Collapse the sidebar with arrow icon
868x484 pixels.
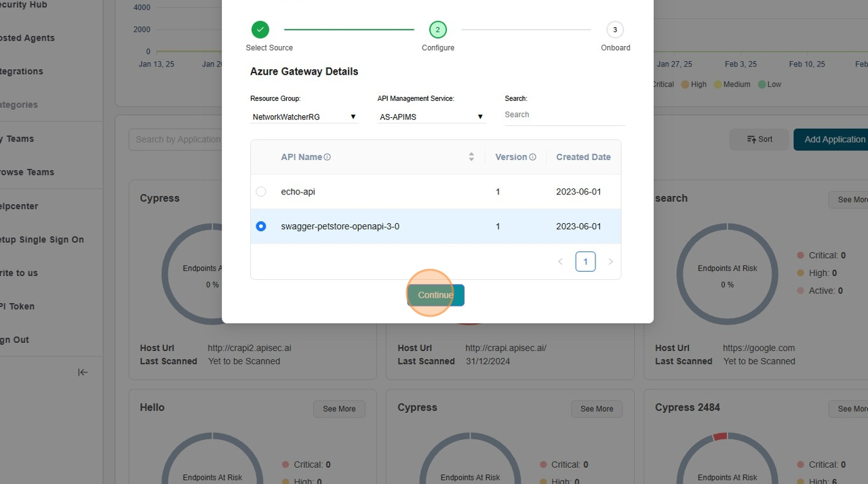tap(83, 372)
